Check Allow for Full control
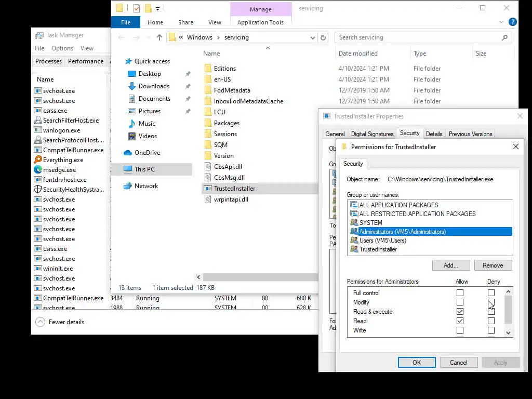This screenshot has height=399, width=532. tap(460, 293)
